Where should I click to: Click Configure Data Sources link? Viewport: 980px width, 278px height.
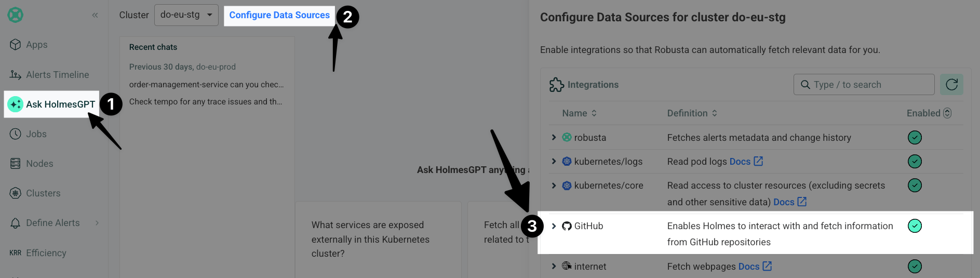click(x=279, y=15)
